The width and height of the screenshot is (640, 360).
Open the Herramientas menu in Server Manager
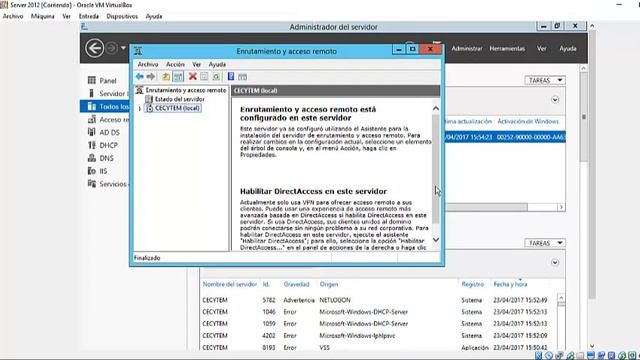coord(507,48)
